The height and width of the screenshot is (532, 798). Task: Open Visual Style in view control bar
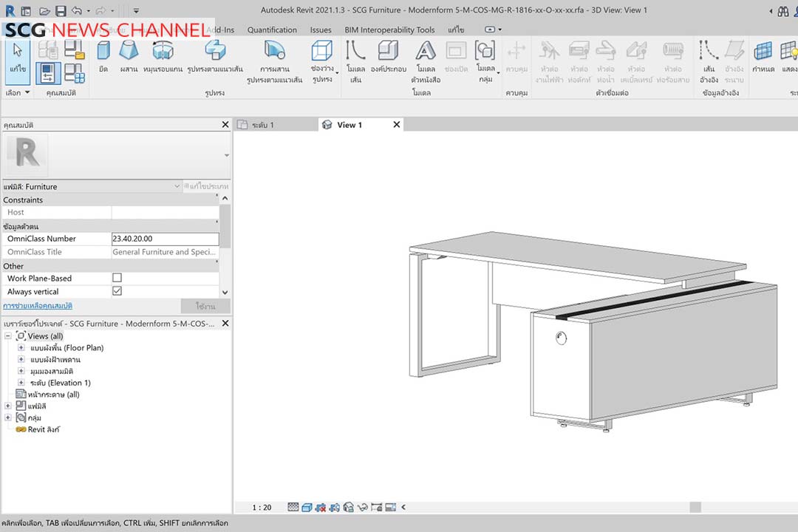307,508
